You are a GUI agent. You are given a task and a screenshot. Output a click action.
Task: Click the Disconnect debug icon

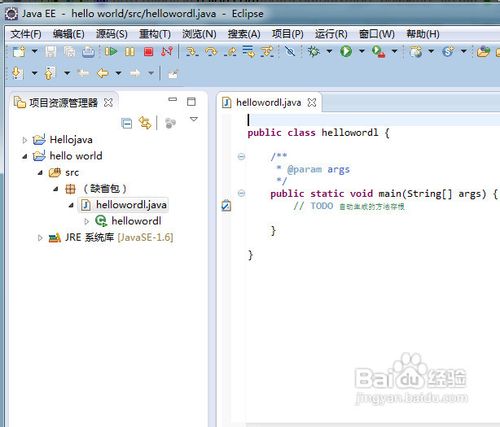[x=167, y=52]
